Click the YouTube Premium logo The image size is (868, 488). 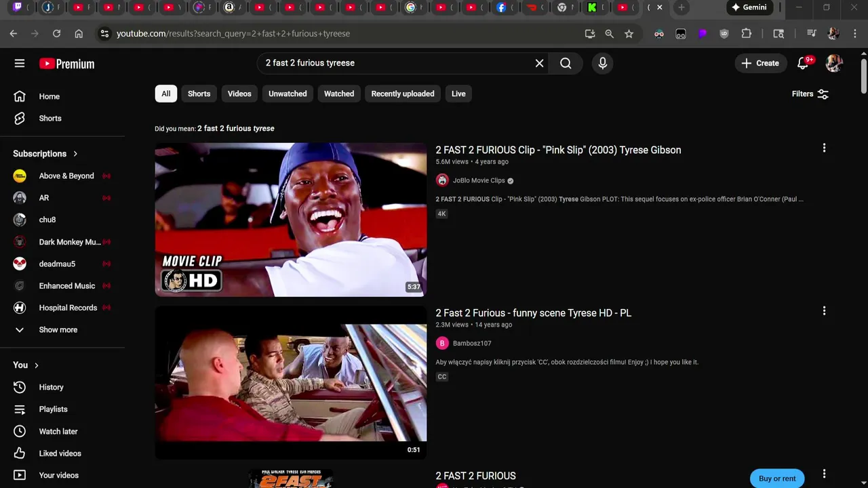point(66,64)
